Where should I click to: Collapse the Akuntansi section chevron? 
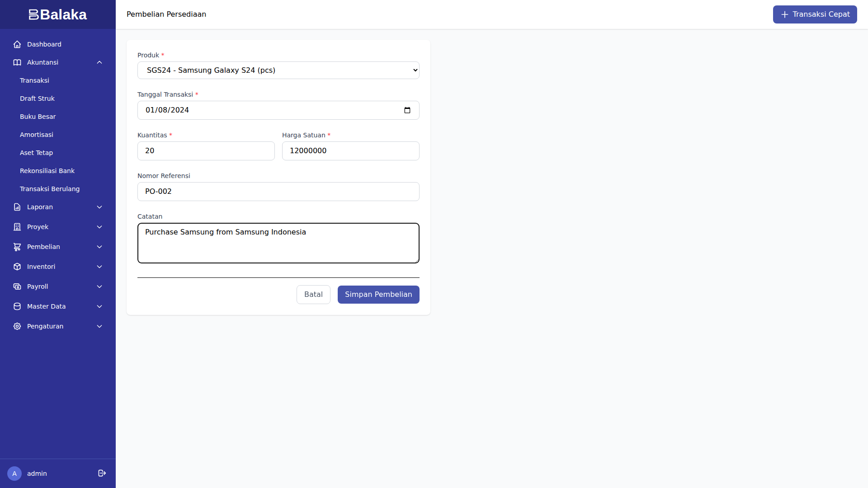coord(99,62)
